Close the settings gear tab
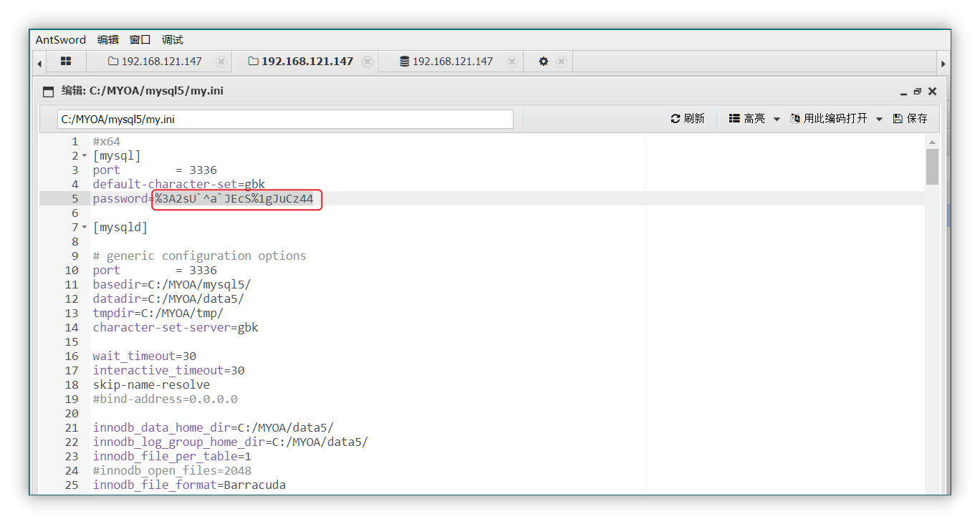Image resolution: width=980 pixels, height=524 pixels. (x=562, y=62)
